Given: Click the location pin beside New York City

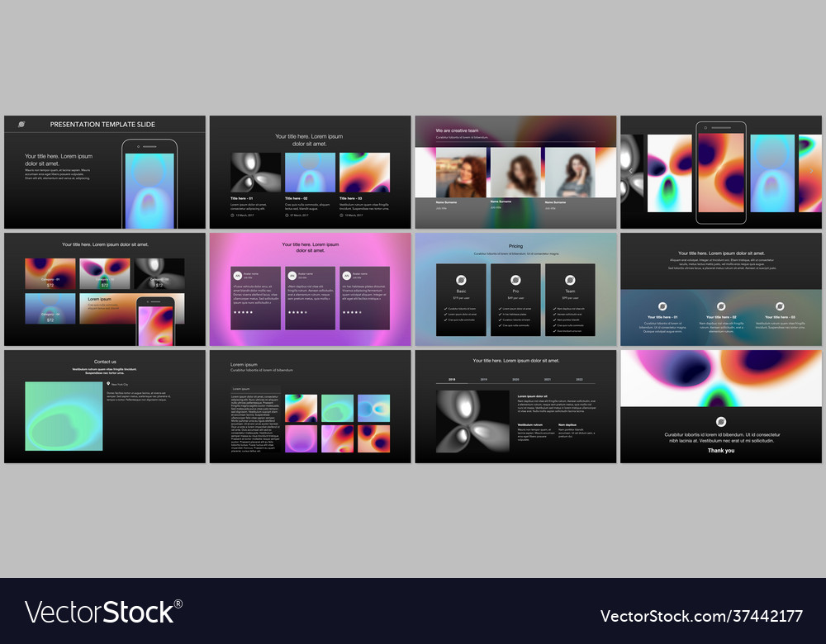Looking at the screenshot, I should 108,385.
